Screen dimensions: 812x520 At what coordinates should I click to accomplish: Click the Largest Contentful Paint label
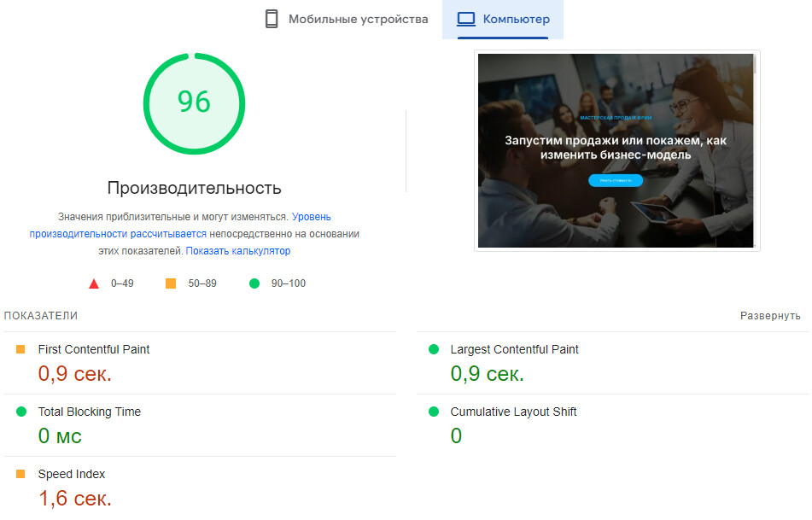514,349
